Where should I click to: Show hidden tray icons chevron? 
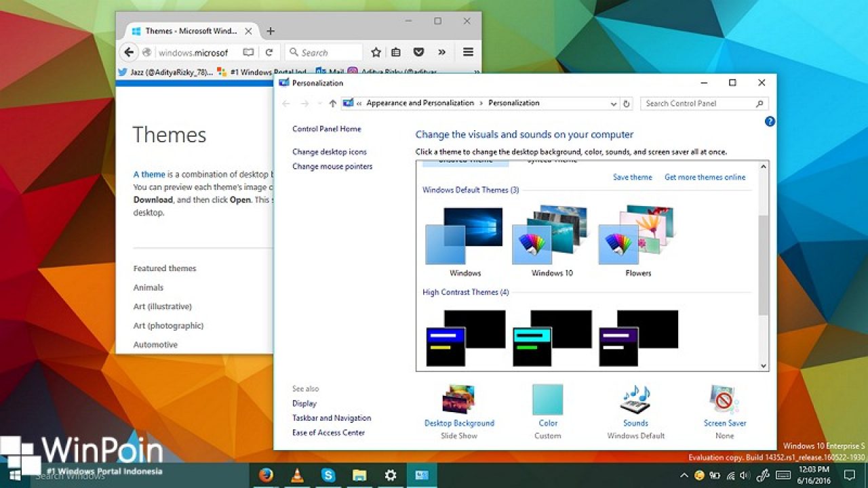tap(684, 475)
